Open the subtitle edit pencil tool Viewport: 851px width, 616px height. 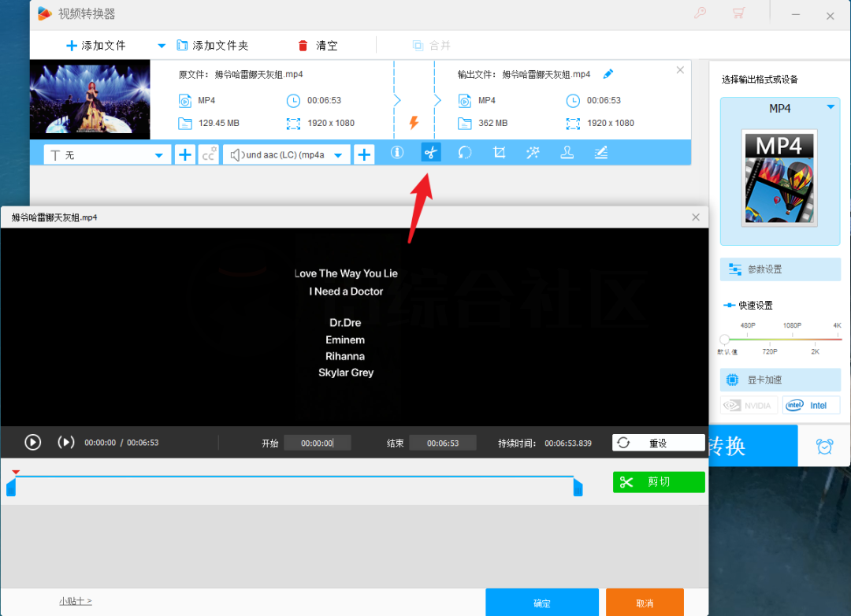pyautogui.click(x=600, y=153)
